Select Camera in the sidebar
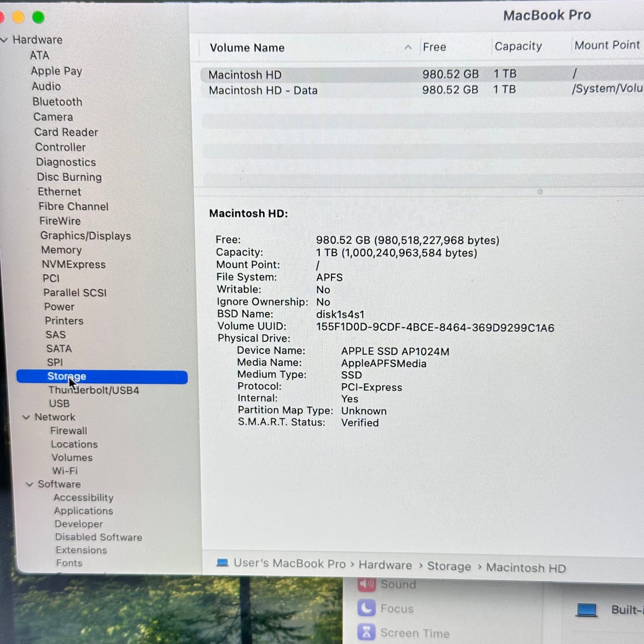The width and height of the screenshot is (644, 644). pyautogui.click(x=53, y=117)
